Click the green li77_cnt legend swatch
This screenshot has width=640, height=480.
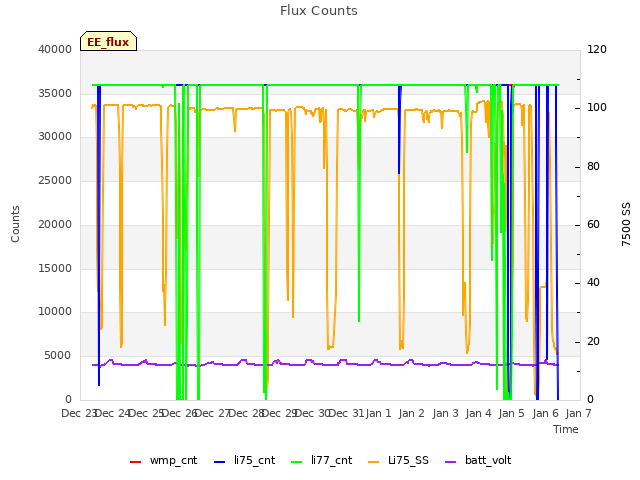(x=297, y=462)
